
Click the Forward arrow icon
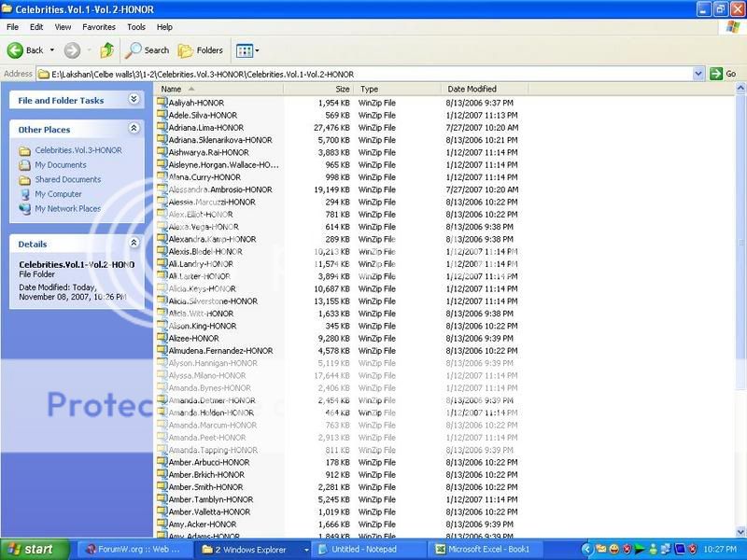[72, 50]
